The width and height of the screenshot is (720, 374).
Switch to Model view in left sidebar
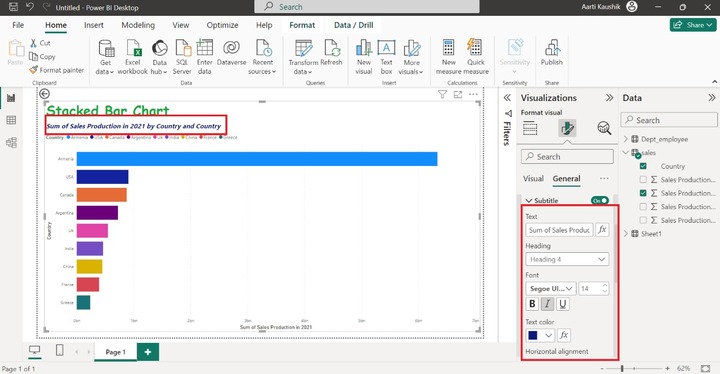11,142
